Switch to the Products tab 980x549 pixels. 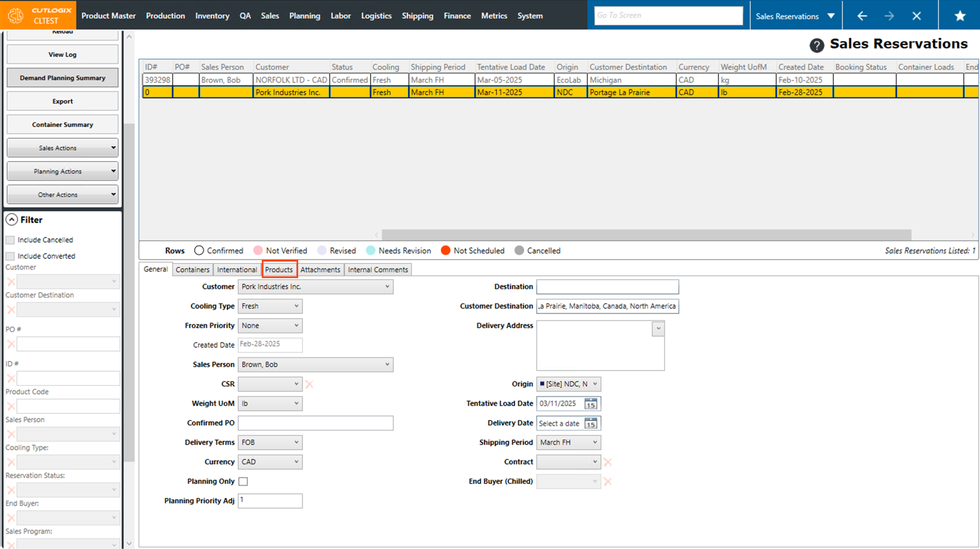[x=279, y=270]
